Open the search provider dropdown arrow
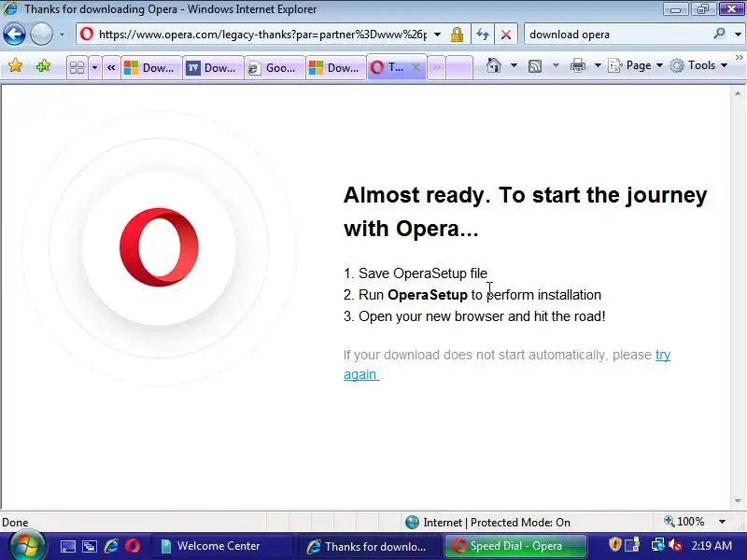Viewport: 747px width, 560px height. pos(738,35)
